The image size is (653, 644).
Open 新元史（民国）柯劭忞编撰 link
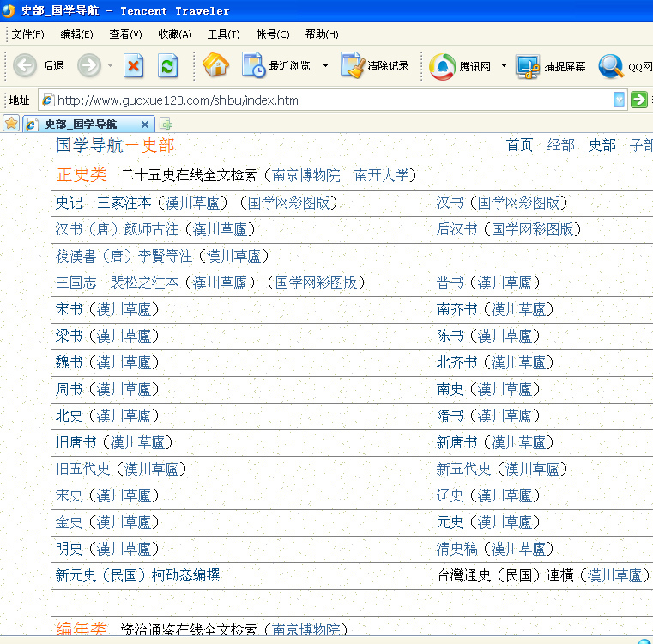pyautogui.click(x=138, y=575)
